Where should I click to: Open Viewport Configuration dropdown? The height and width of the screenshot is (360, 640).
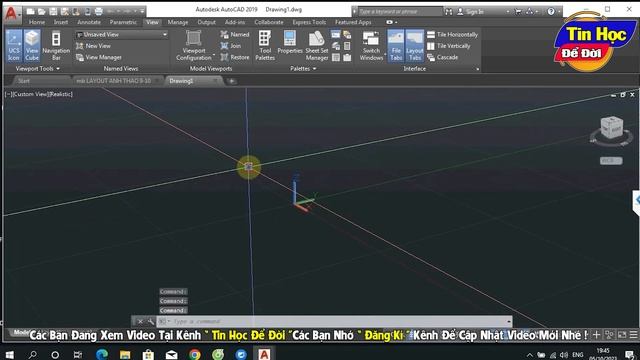point(194,46)
